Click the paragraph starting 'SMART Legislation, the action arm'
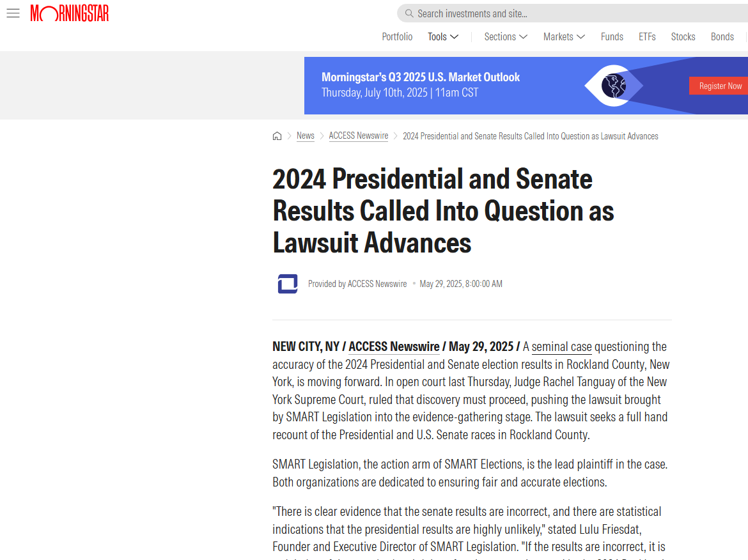This screenshot has width=748, height=560. [470, 473]
